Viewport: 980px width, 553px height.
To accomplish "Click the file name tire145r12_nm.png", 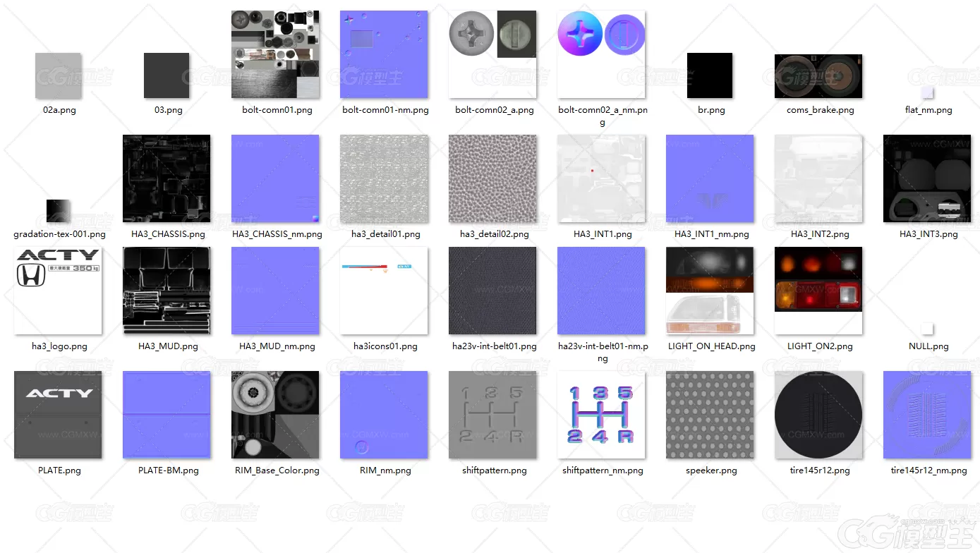I will 928,470.
